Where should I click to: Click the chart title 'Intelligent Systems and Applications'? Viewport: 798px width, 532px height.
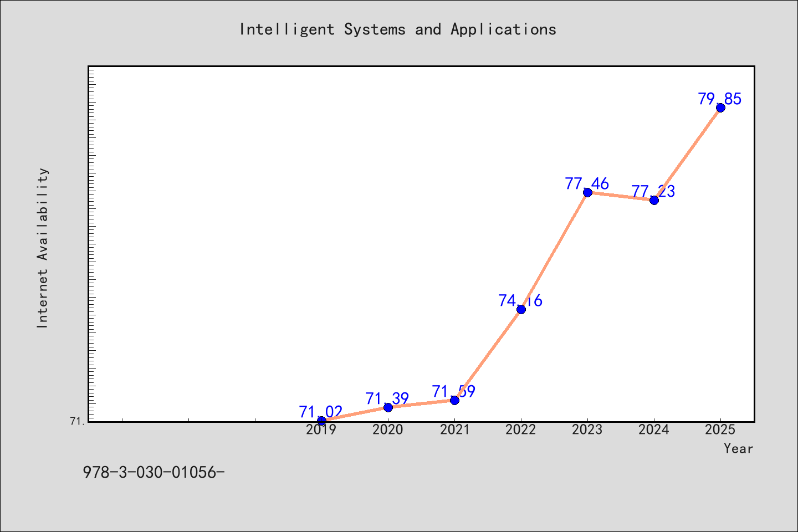pyautogui.click(x=398, y=29)
